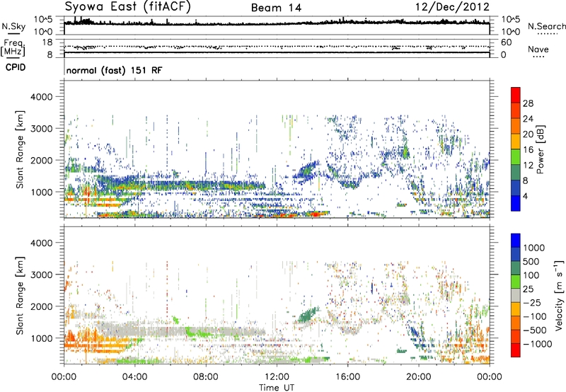Click the 'Time UT' axis title
Viewport: 566px width, 392px height.
(277, 388)
